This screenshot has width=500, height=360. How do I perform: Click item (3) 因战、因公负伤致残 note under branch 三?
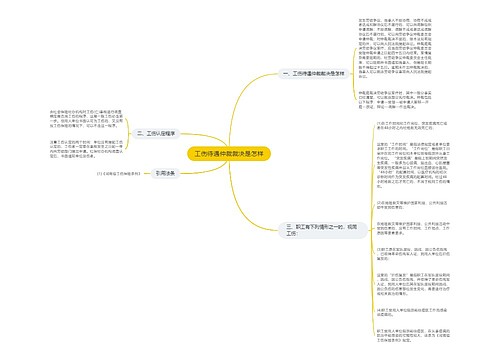413,254
